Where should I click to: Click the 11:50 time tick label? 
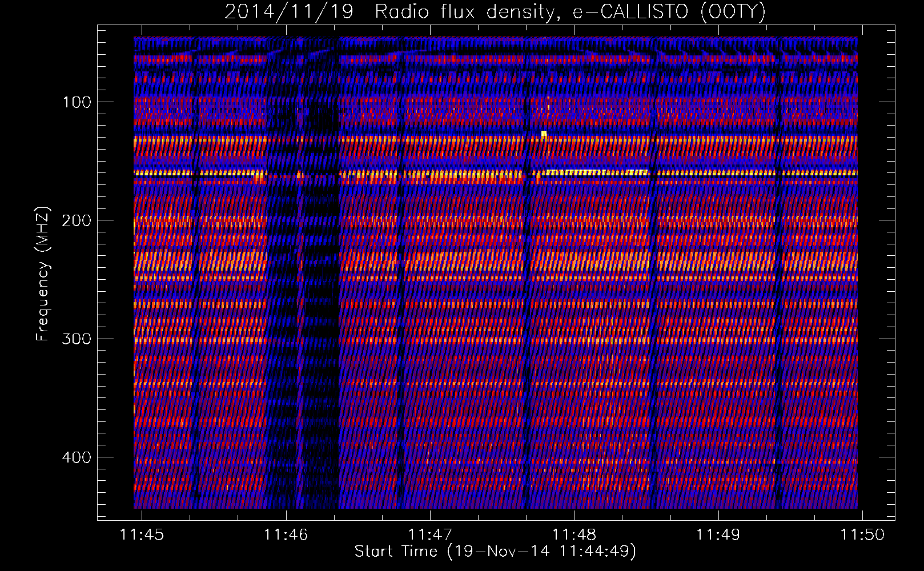pos(862,534)
